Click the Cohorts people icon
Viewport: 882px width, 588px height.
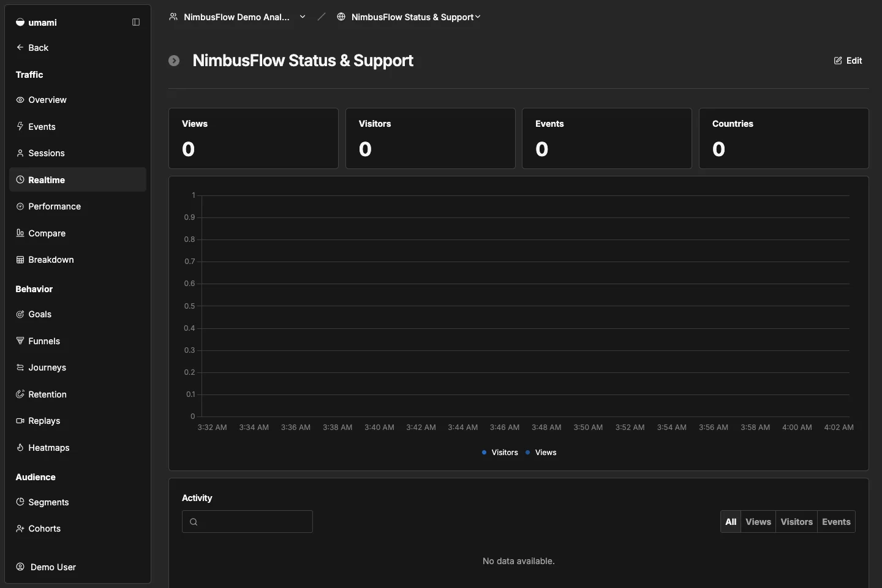tap(20, 529)
